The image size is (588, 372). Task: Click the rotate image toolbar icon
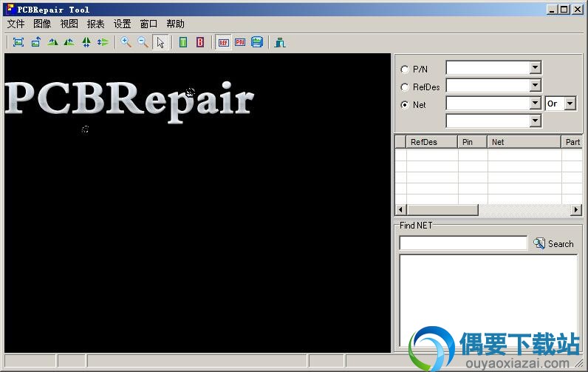(35, 42)
